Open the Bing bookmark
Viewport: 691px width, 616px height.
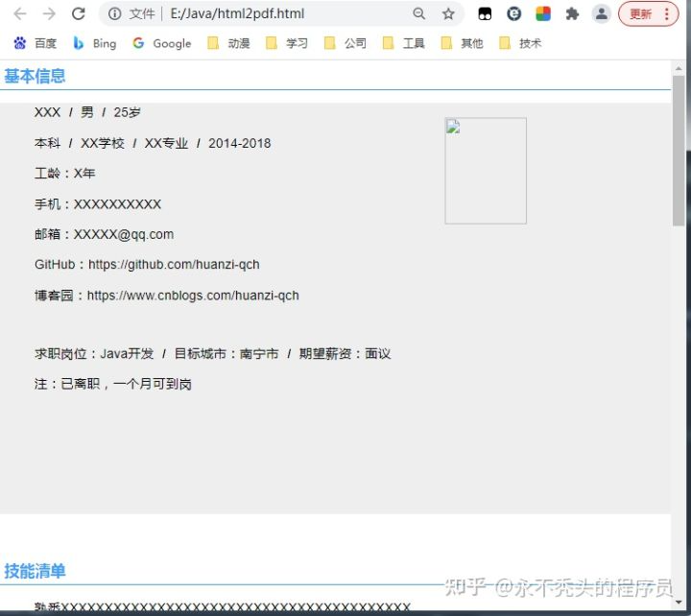pyautogui.click(x=95, y=43)
